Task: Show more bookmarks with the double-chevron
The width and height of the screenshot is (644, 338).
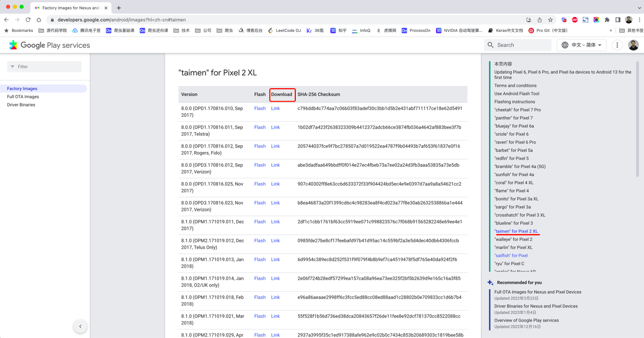Action: pyautogui.click(x=611, y=30)
